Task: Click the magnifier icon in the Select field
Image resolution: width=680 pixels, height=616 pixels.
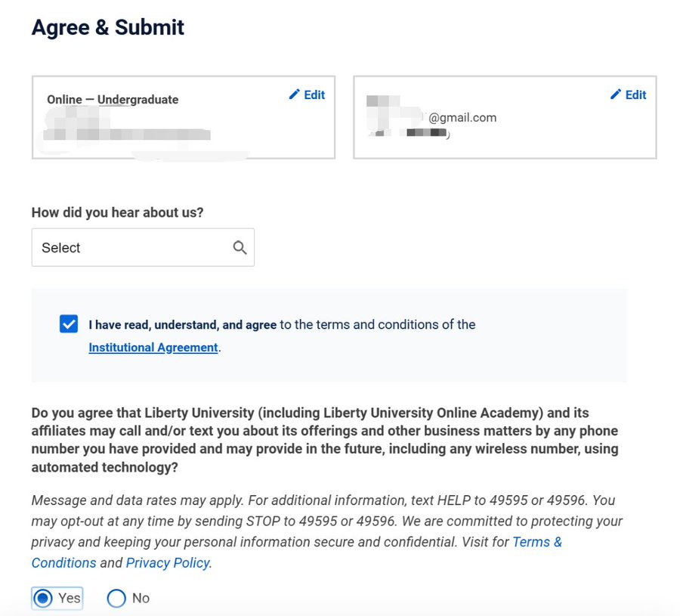Action: pos(240,248)
